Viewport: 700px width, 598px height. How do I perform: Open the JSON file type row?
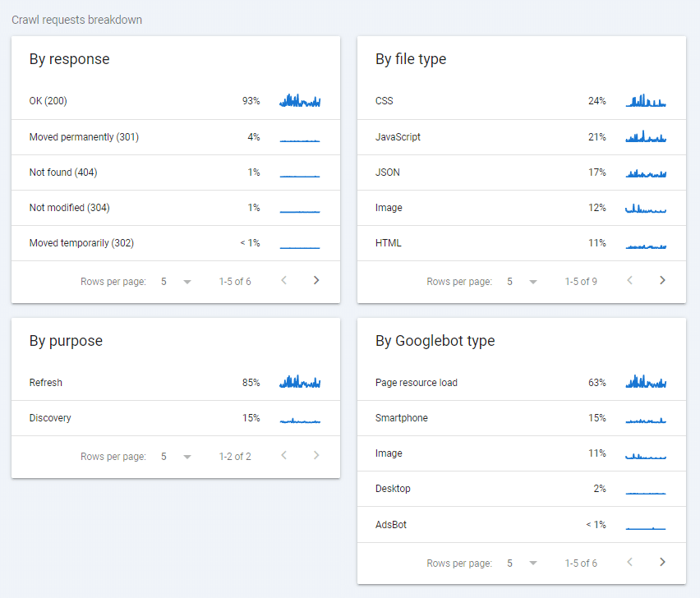tap(522, 172)
